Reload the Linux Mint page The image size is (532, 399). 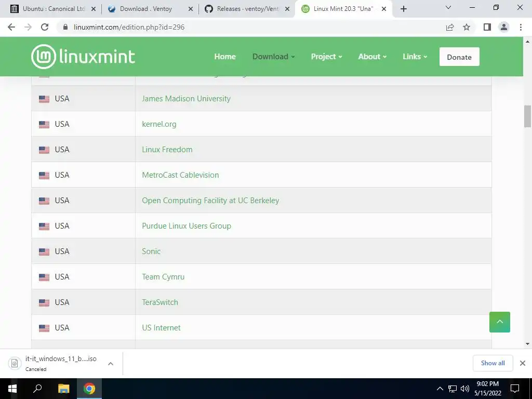[x=45, y=27]
